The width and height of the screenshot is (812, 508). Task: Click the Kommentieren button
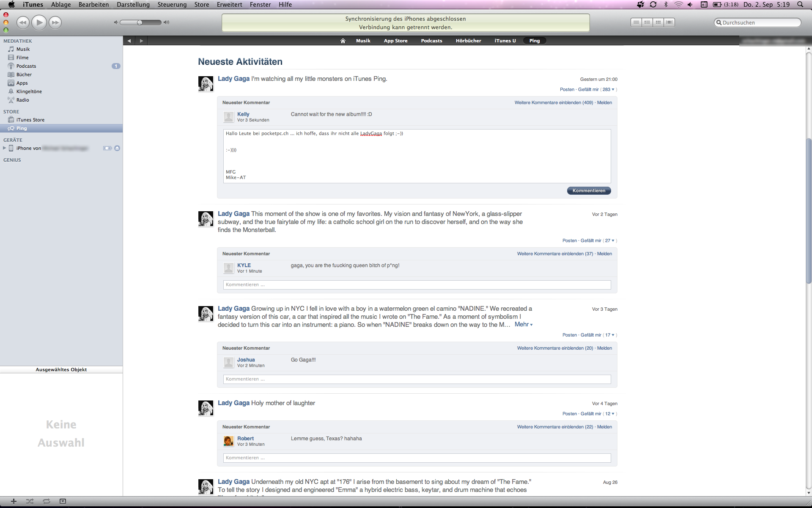tap(589, 190)
